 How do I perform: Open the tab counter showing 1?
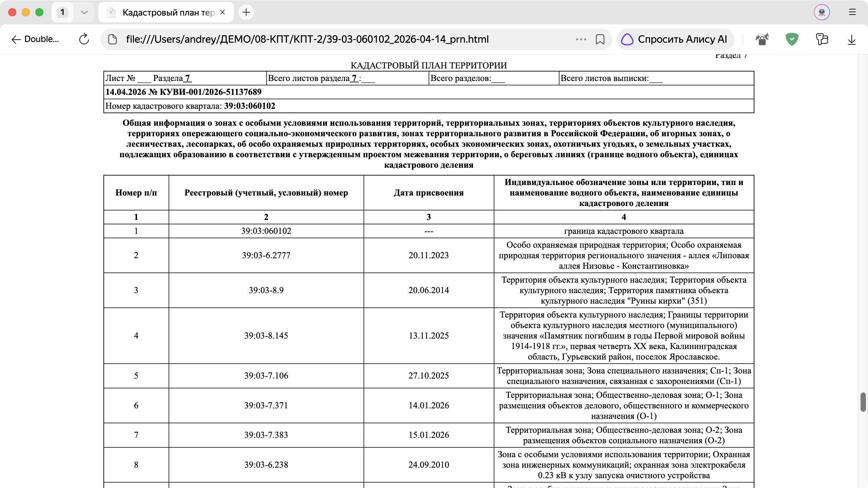coord(62,12)
